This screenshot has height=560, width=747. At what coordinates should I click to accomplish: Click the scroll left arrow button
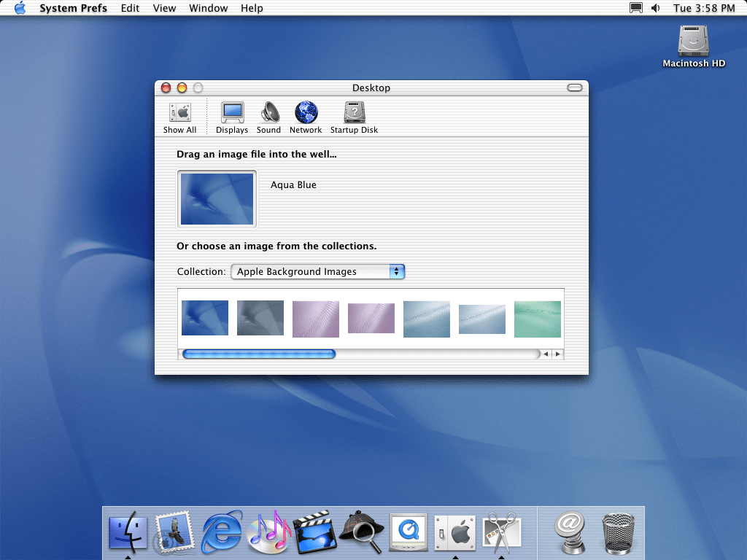point(546,354)
